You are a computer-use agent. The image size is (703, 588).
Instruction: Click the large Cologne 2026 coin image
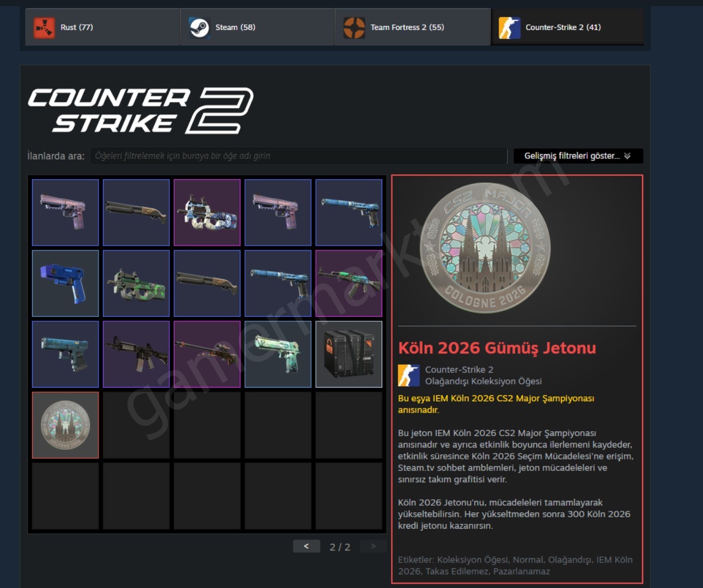[485, 248]
